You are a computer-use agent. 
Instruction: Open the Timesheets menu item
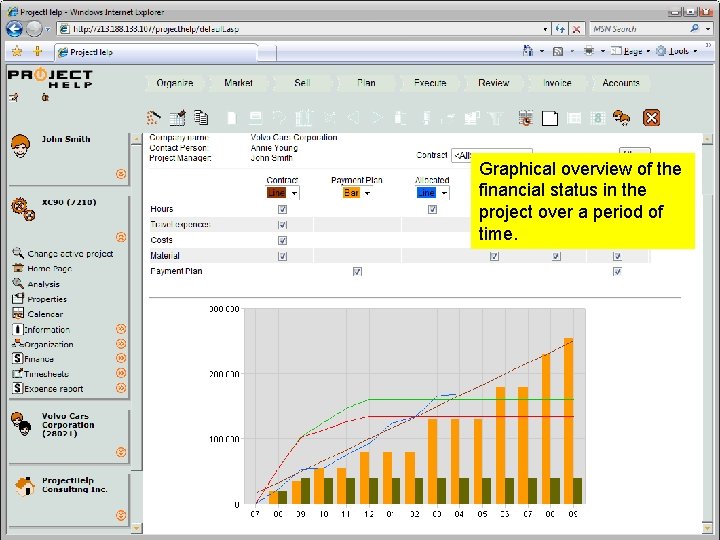[x=46, y=374]
